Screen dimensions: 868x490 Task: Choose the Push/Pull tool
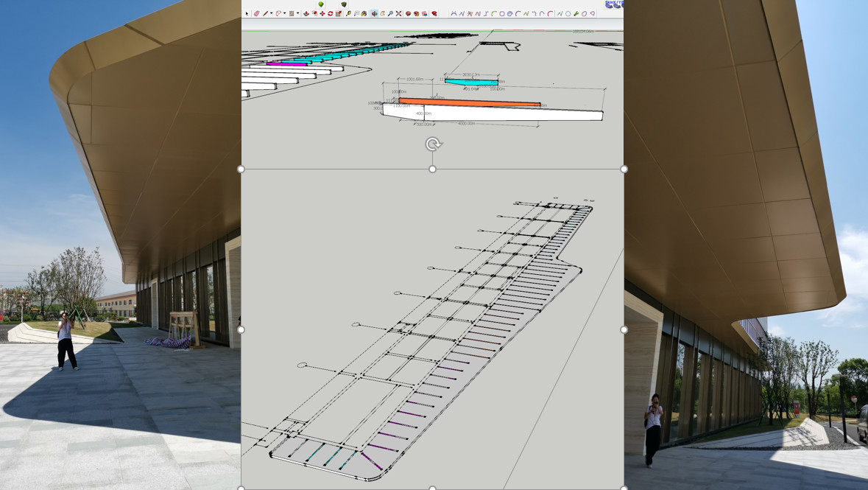306,13
